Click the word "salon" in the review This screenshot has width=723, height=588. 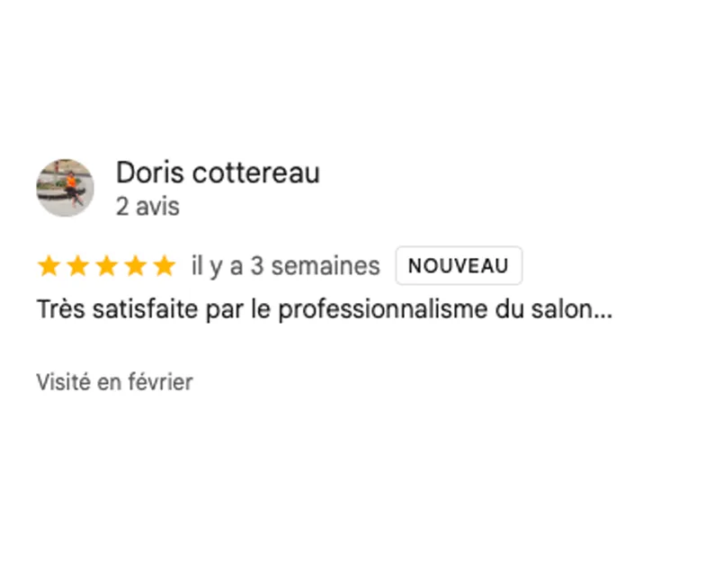(x=570, y=311)
